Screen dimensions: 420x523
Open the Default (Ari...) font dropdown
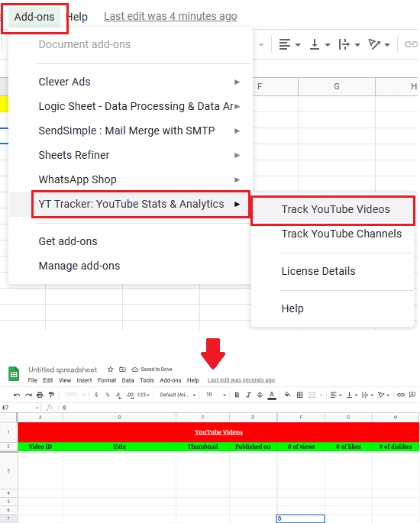[177, 395]
